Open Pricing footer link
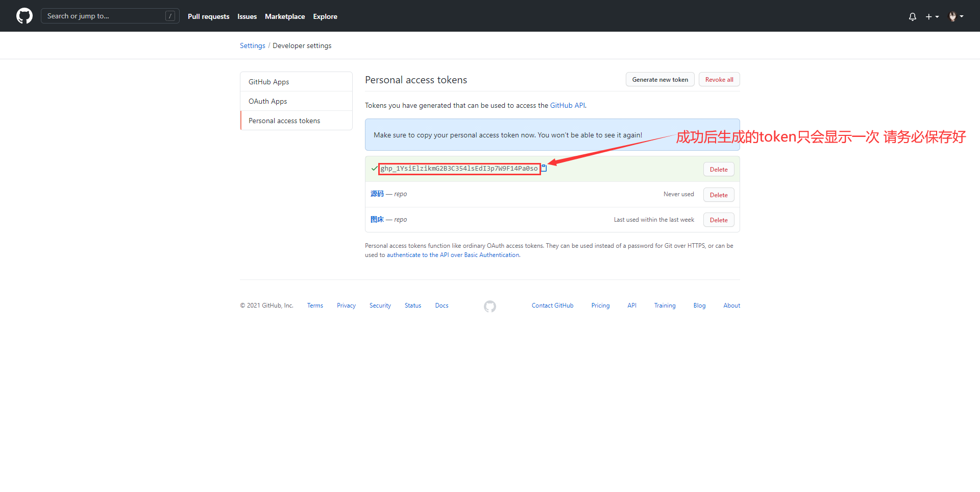Screen dimensions: 980x492 [600, 306]
